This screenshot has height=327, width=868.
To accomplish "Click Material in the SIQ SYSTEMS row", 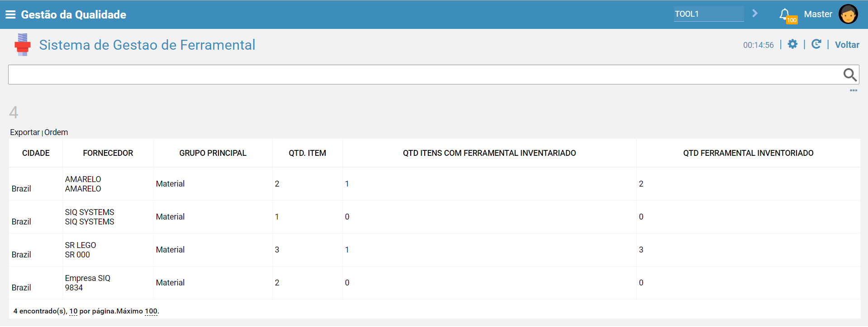I will 170,217.
